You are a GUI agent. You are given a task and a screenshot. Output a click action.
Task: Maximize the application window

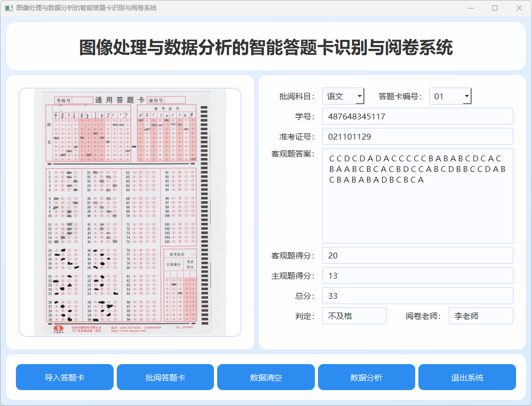tap(495, 8)
